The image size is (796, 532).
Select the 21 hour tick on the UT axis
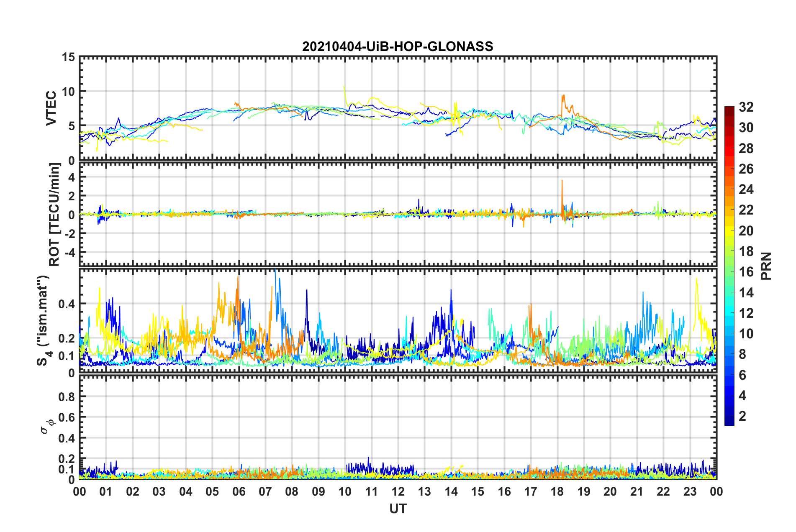[x=637, y=491]
